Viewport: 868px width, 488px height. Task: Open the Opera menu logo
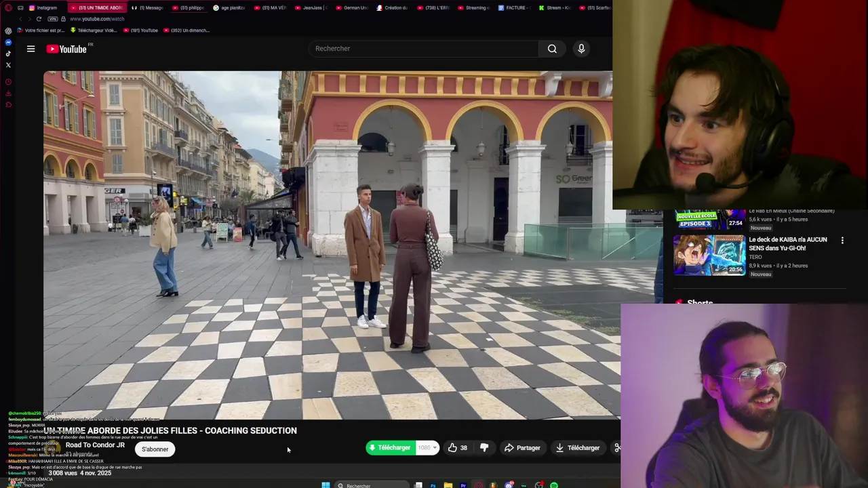tap(8, 7)
